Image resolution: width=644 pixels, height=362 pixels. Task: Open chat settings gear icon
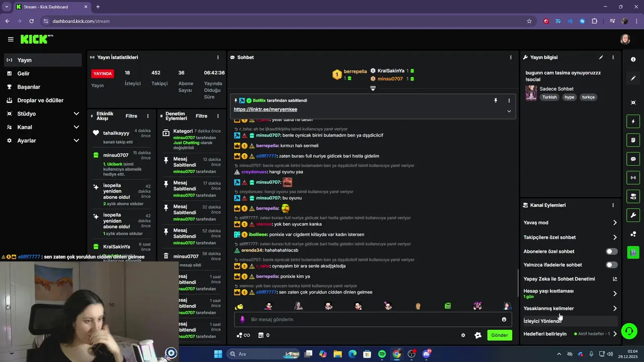[x=463, y=335]
